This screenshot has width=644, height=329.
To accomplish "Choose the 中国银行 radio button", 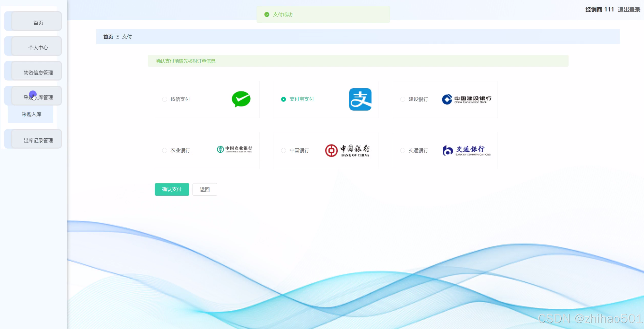I will click(283, 151).
